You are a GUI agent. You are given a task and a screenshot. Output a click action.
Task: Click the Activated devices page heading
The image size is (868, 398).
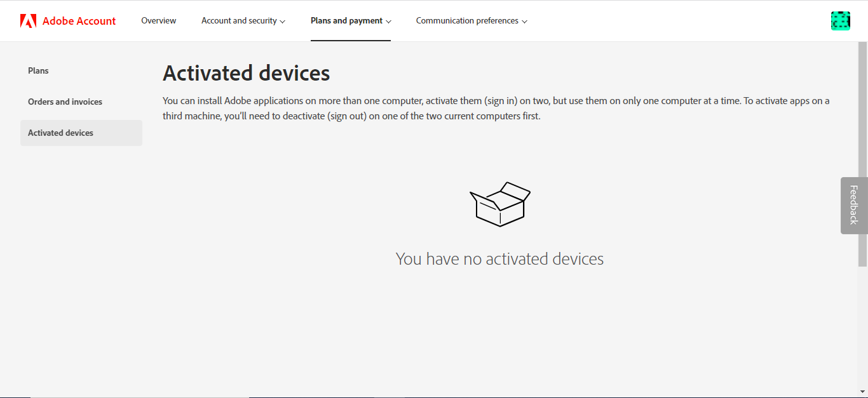pos(247,74)
